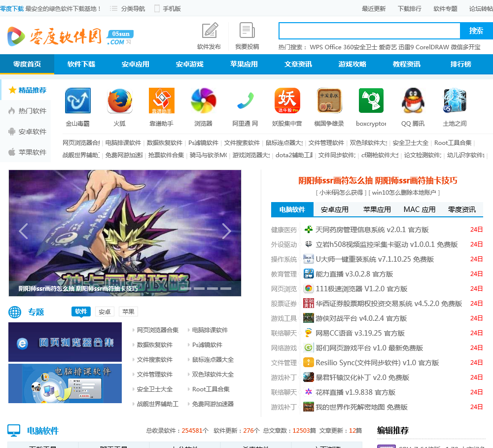Click the 花样直播 star icon
This screenshot has width=493, height=448.
pyautogui.click(x=309, y=392)
